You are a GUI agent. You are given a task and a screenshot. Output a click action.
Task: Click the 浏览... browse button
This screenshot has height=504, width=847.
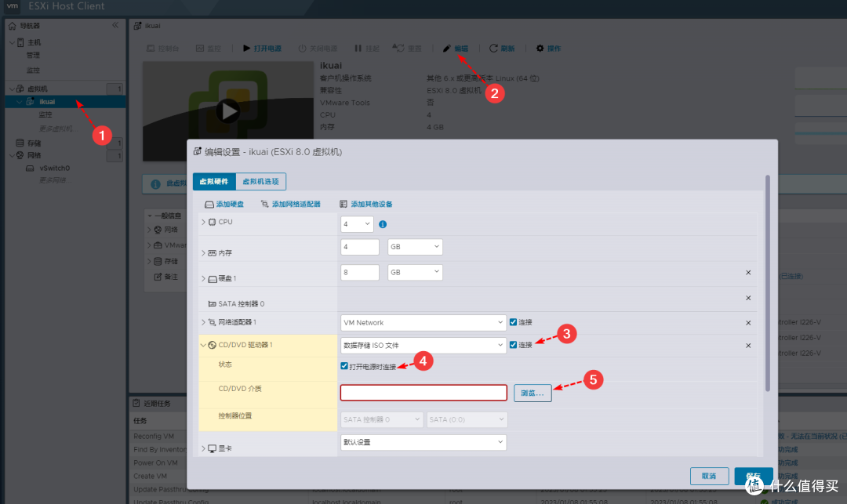coord(533,392)
